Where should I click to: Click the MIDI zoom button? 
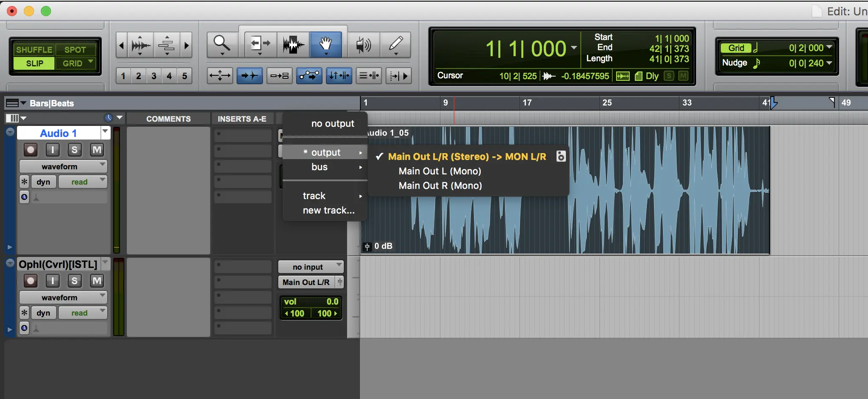(x=167, y=45)
